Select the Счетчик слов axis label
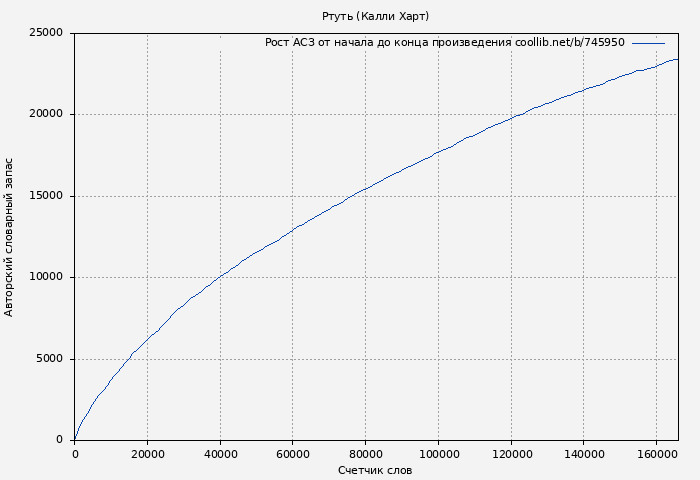This screenshot has height=480, width=700. coord(375,470)
